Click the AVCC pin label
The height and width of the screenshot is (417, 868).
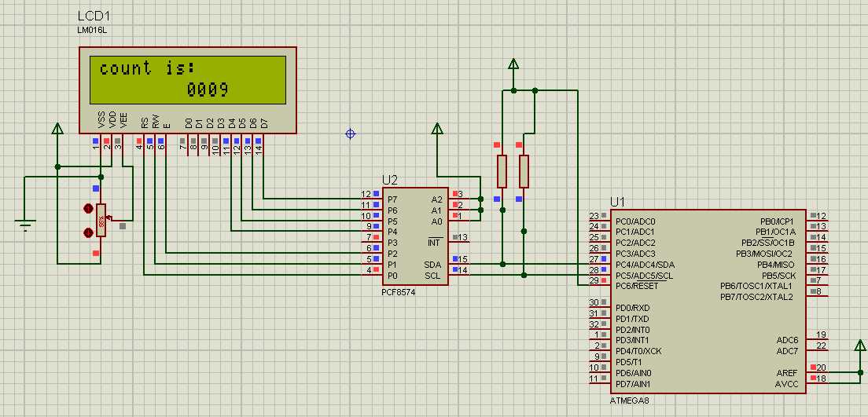click(786, 384)
